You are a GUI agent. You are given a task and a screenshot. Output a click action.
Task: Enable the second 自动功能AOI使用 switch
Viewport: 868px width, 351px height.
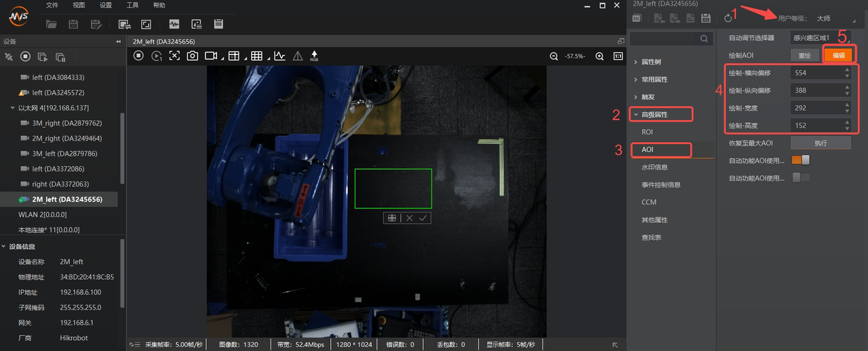tap(801, 178)
